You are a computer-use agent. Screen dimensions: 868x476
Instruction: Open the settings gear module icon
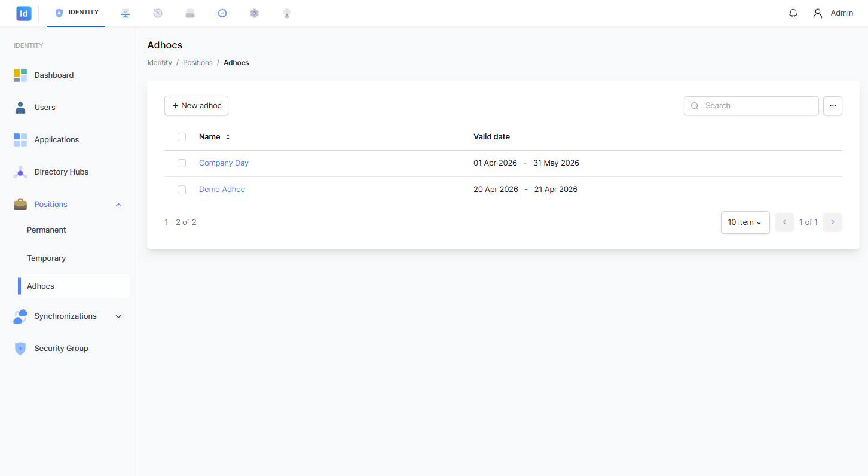(x=255, y=13)
